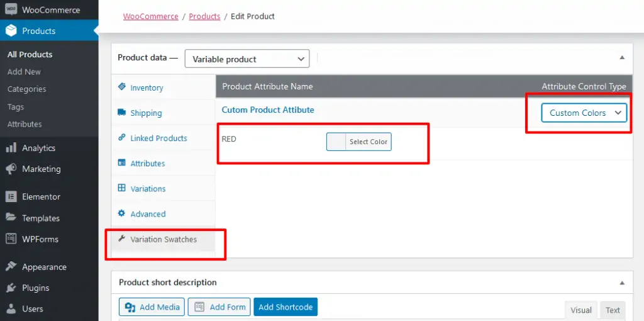Switch editor to Text tab

(613, 310)
